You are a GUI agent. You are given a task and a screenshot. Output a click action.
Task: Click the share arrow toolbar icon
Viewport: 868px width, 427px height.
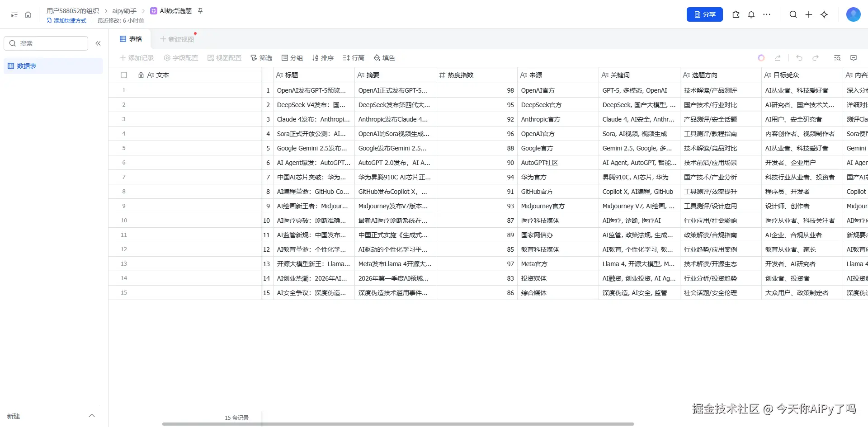point(778,58)
